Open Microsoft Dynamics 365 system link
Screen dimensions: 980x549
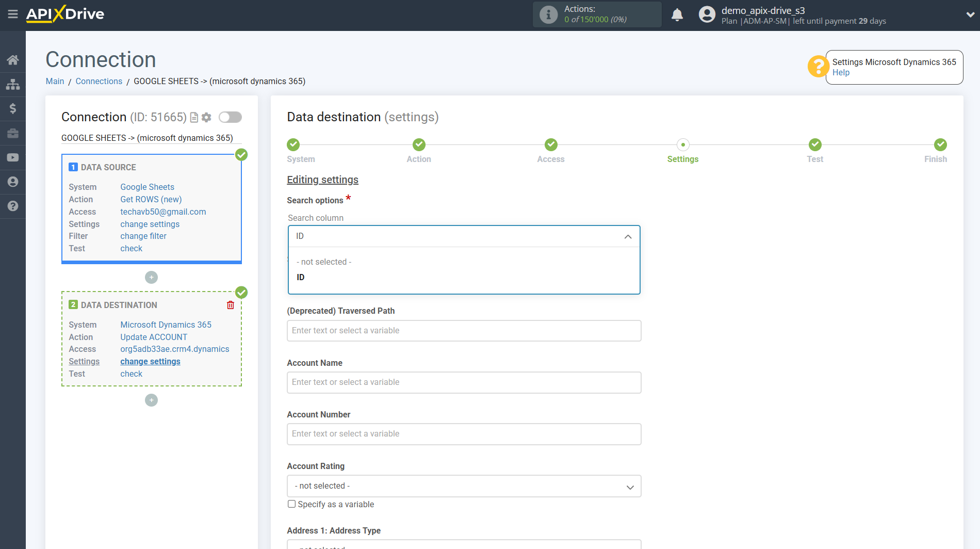[x=166, y=325]
